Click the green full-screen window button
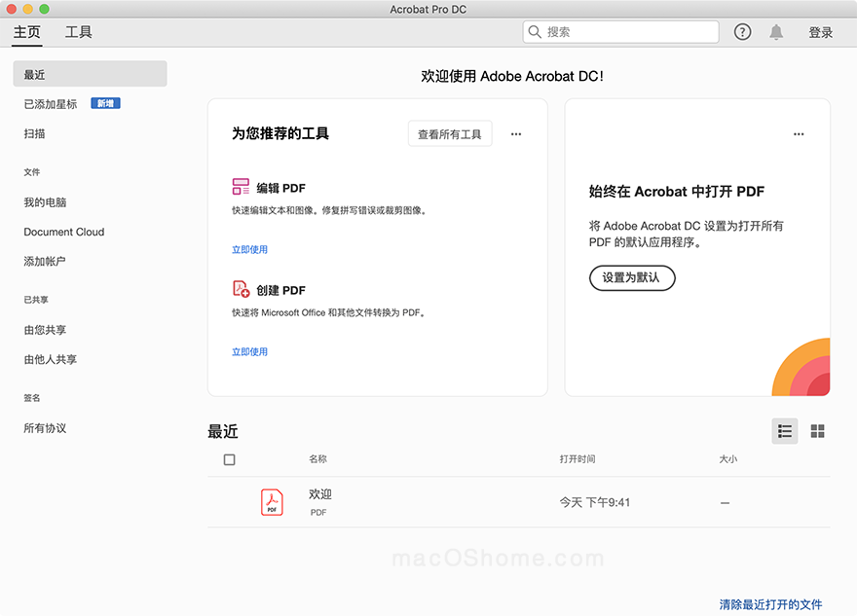This screenshot has width=857, height=616. (44, 9)
